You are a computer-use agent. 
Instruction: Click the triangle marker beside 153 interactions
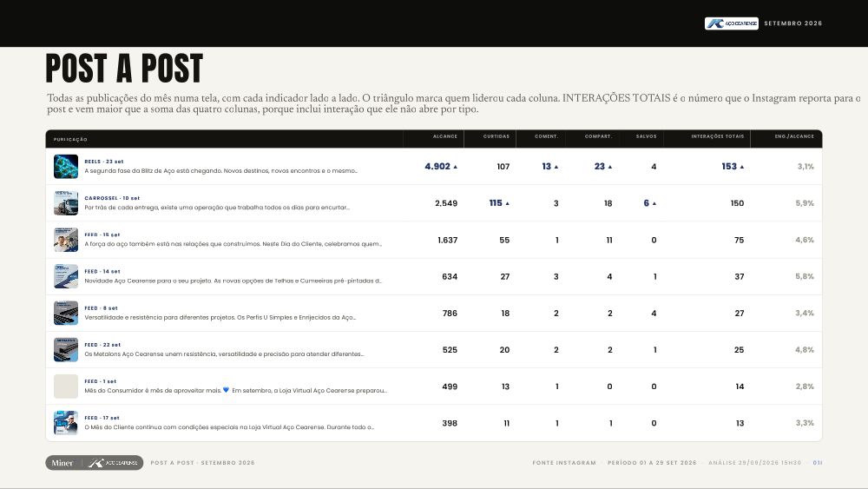742,167
